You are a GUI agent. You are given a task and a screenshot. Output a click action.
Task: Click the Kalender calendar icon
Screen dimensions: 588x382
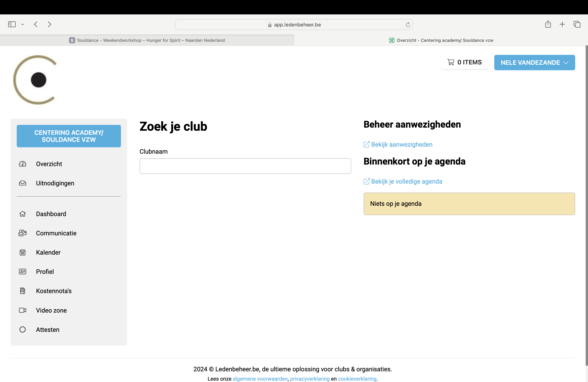[23, 252]
